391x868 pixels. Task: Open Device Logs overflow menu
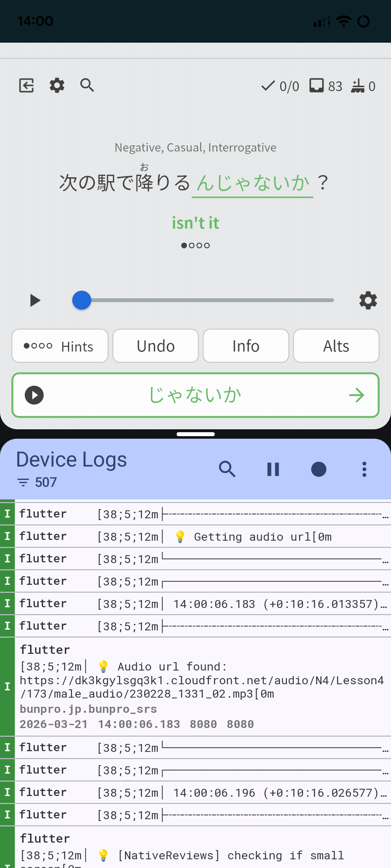364,469
